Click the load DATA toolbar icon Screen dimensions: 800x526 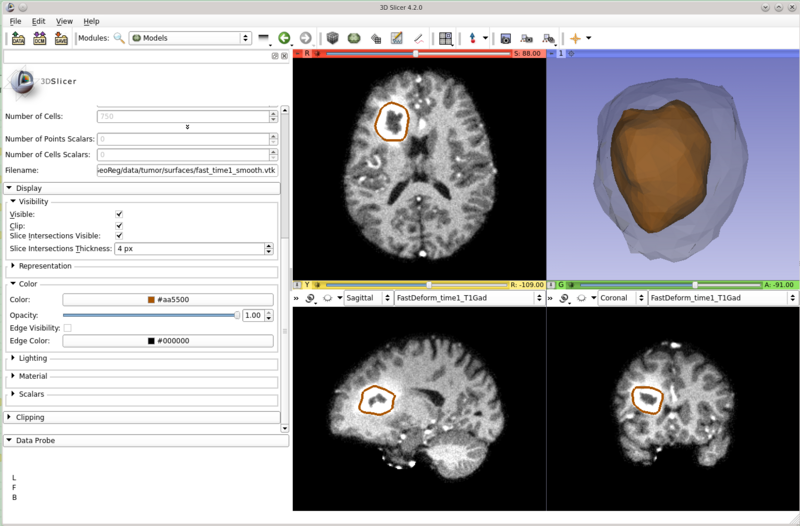tap(18, 39)
